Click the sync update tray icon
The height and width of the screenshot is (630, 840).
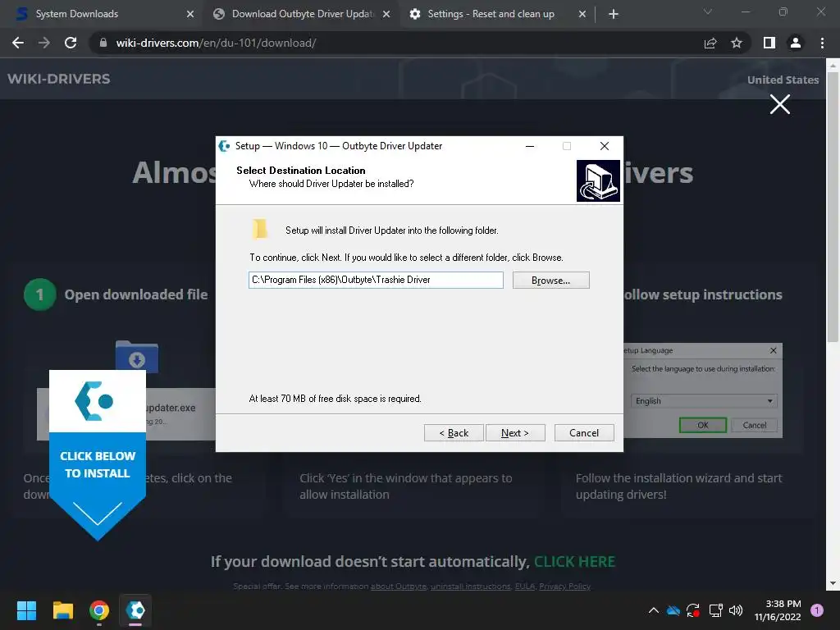693,610
